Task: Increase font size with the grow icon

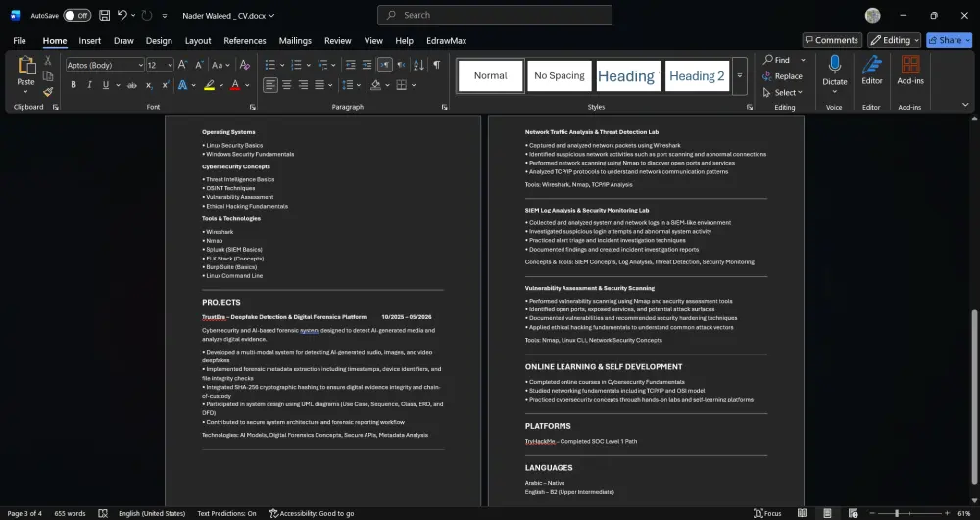Action: 182,65
